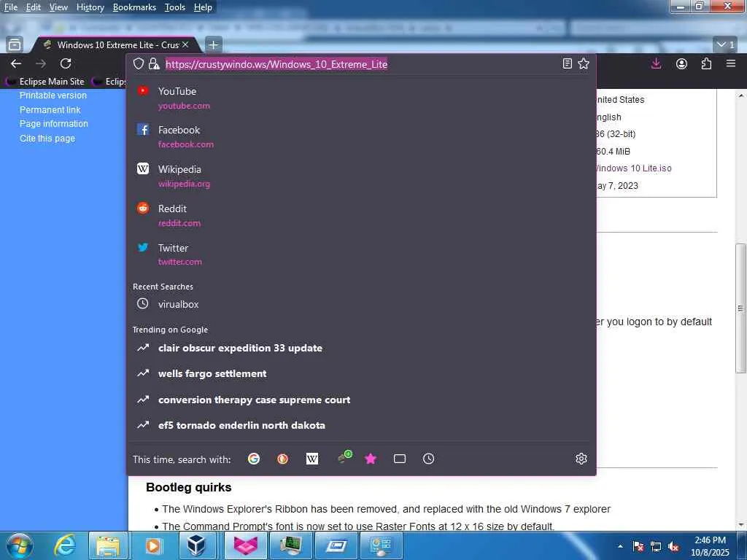Click the vertical scrollbar thumb
Image resolution: width=747 pixels, height=560 pixels.
click(x=741, y=308)
